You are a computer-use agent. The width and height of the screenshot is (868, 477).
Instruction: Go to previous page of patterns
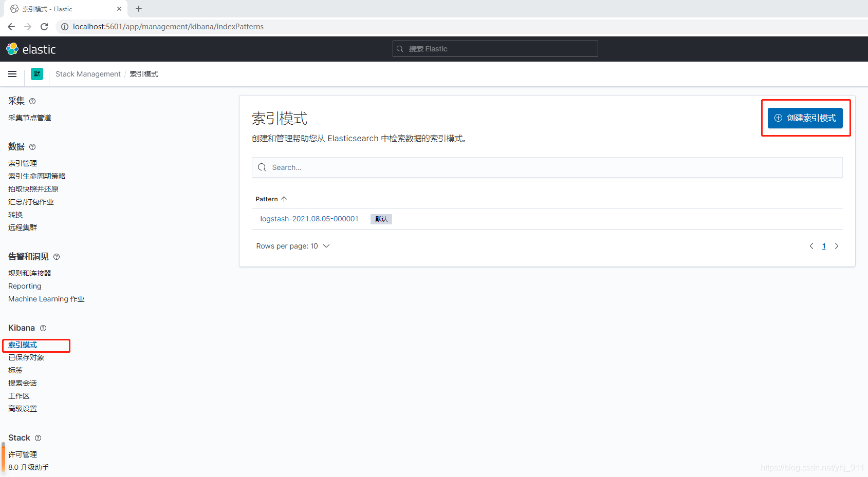pyautogui.click(x=811, y=246)
